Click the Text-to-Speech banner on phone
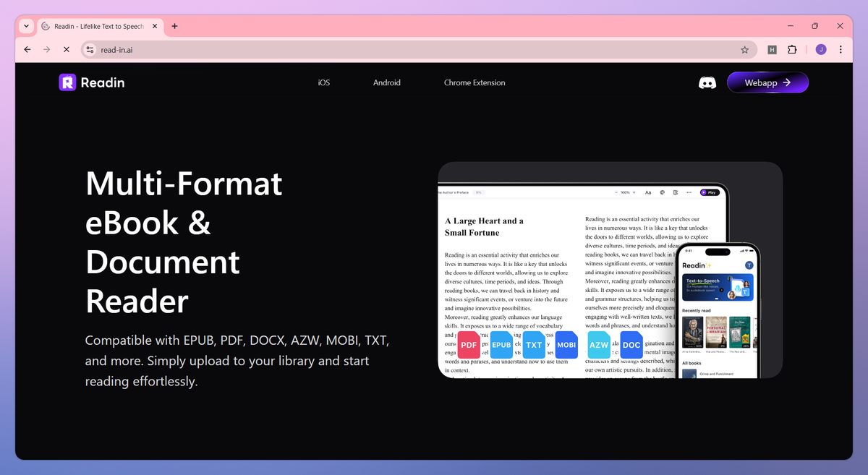868x475 pixels. [718, 287]
